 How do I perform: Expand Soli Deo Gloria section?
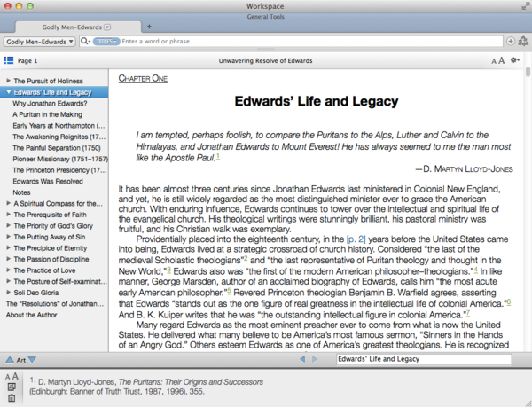point(9,292)
